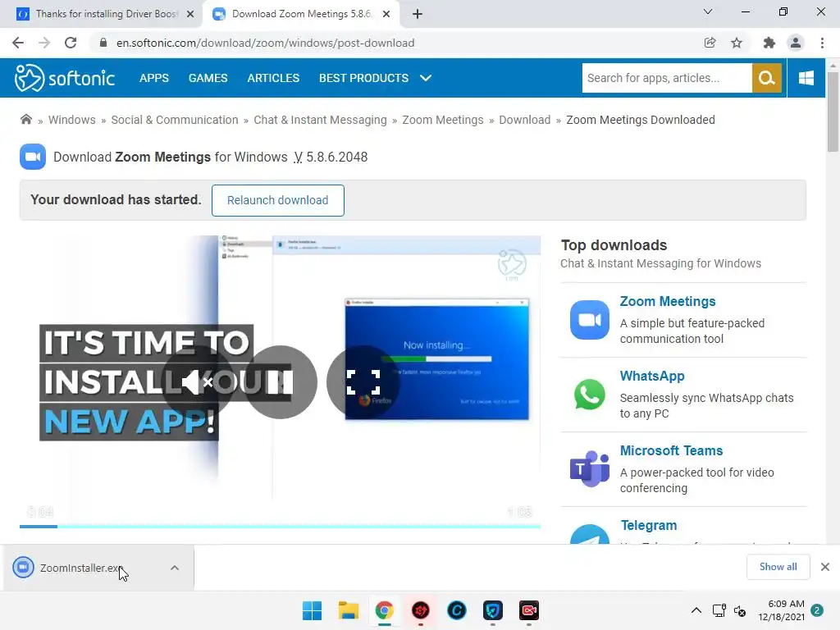This screenshot has height=630, width=840.
Task: Open Zoom Meetings breadcrumb link
Action: point(443,120)
